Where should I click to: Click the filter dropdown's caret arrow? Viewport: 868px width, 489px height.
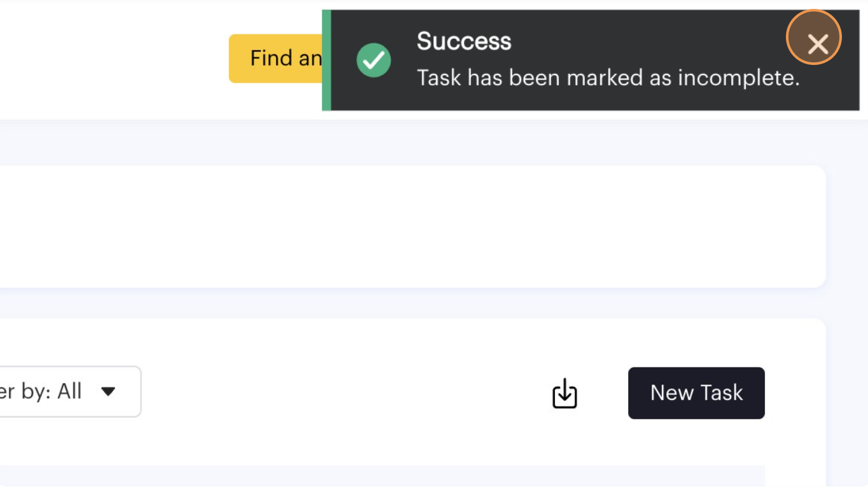[108, 392]
